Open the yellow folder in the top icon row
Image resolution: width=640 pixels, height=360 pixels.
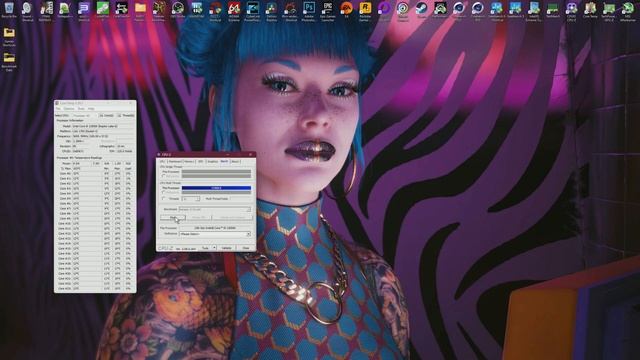tap(140, 11)
